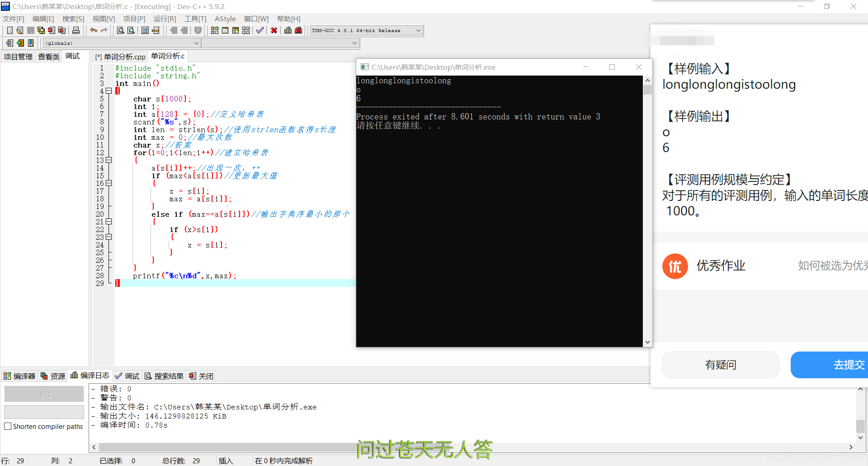This screenshot has height=466, width=868.
Task: Open the 编辑[E] menu
Action: point(43,19)
